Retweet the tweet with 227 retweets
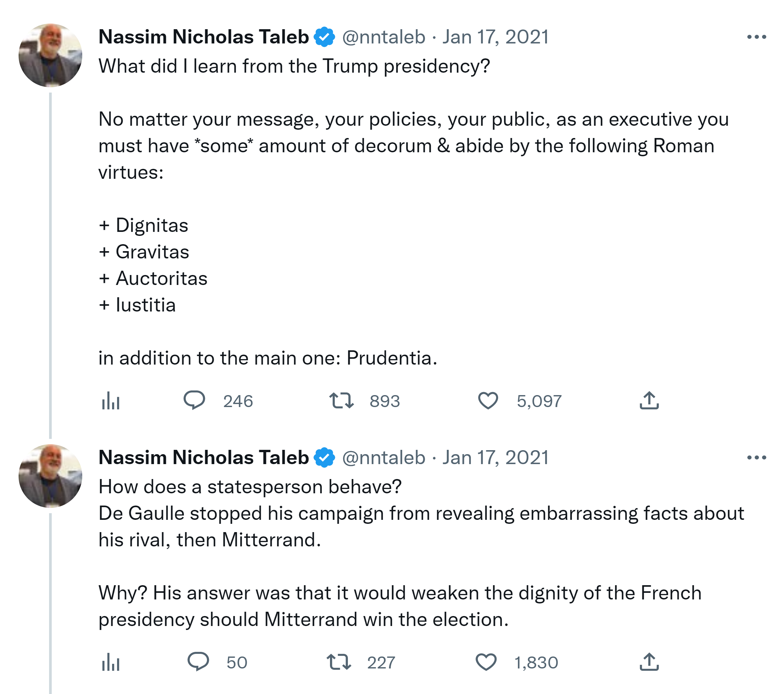Image resolution: width=784 pixels, height=694 pixels. pos(339,662)
